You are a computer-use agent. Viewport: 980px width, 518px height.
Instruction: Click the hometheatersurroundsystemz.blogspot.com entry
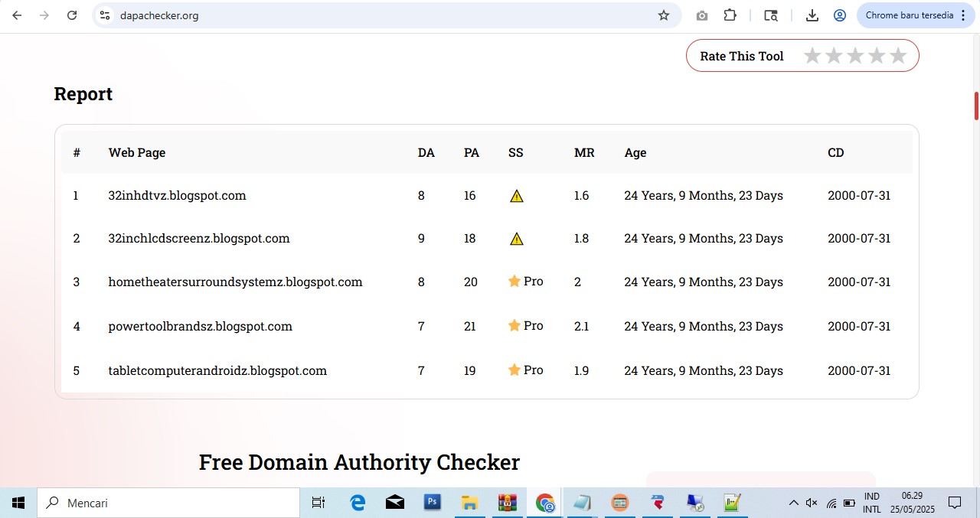point(235,282)
